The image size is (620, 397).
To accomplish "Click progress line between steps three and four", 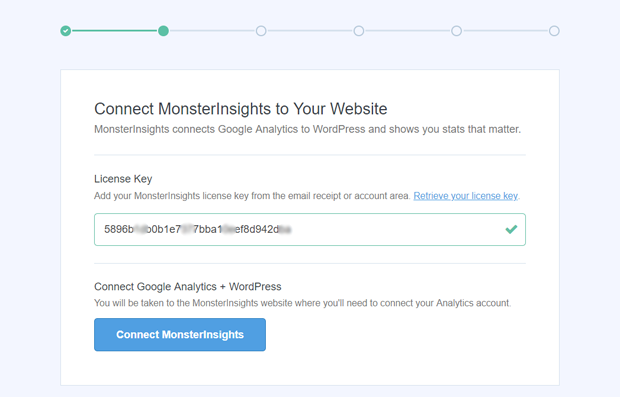I will [x=310, y=31].
